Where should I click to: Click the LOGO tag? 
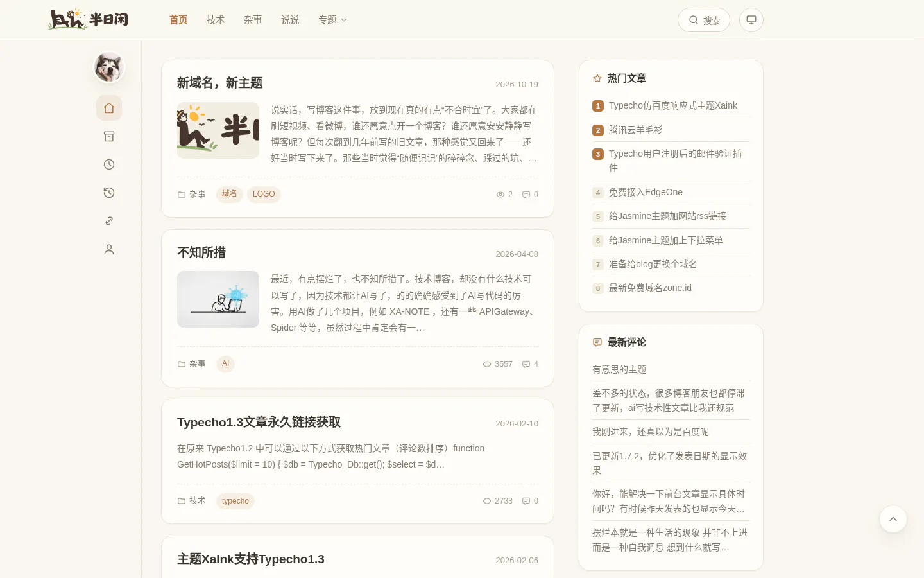tap(264, 194)
